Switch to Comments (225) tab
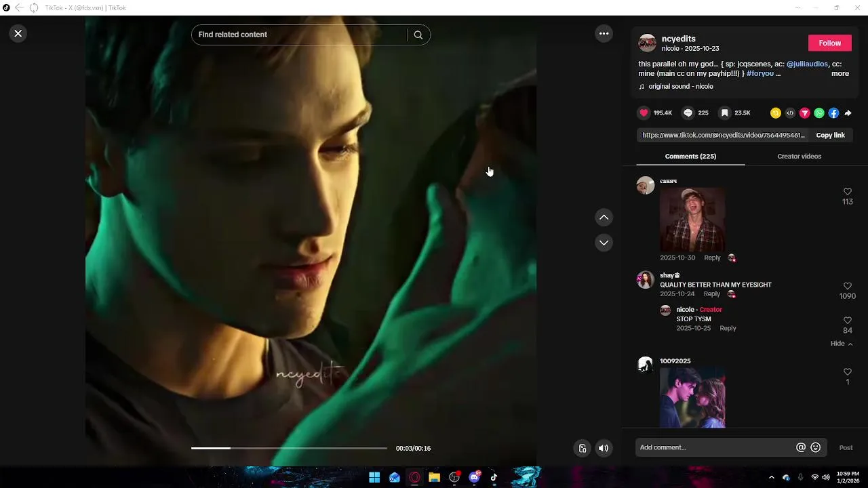 click(690, 157)
